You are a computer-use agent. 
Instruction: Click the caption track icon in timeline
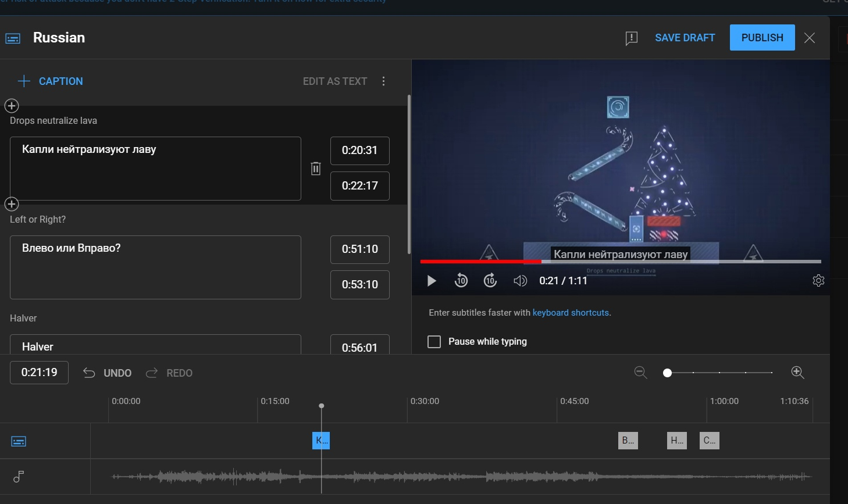tap(19, 442)
